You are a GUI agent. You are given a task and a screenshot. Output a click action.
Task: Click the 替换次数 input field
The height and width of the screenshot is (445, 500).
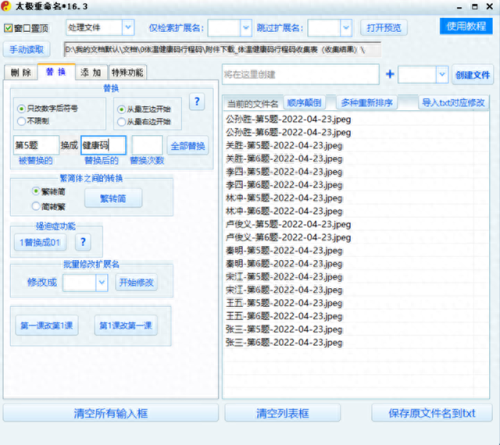click(x=147, y=145)
